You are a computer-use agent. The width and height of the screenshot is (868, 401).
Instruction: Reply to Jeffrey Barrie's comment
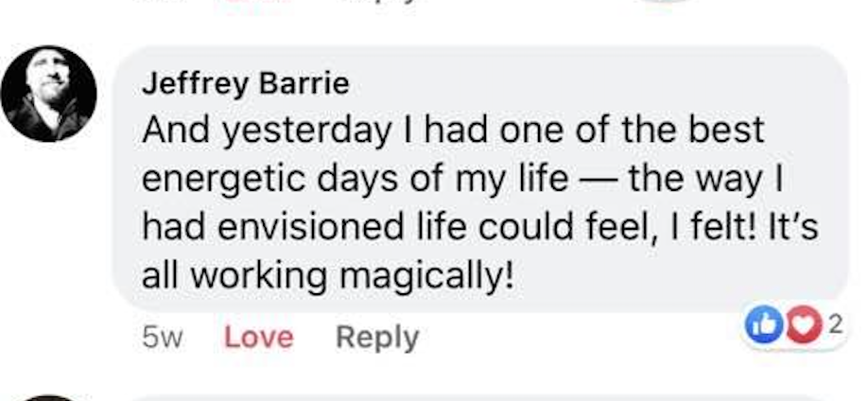click(x=377, y=338)
